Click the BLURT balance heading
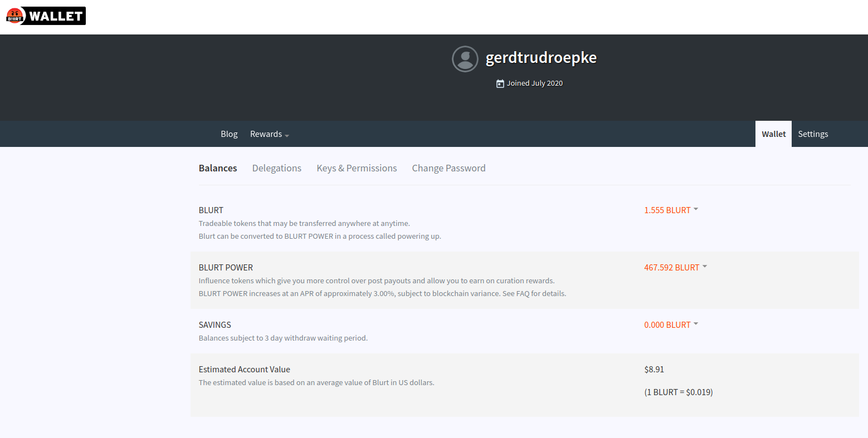Screen dimensions: 868x438 (211, 210)
